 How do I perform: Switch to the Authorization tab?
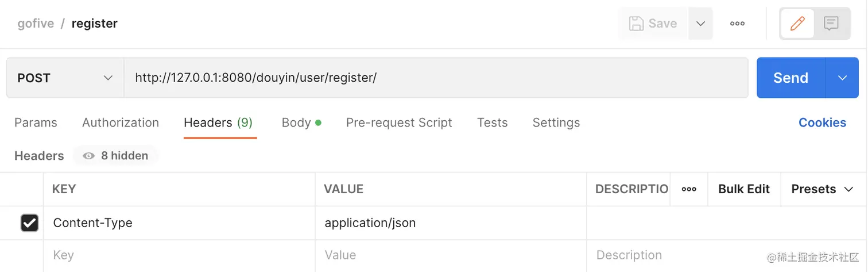[x=121, y=122]
